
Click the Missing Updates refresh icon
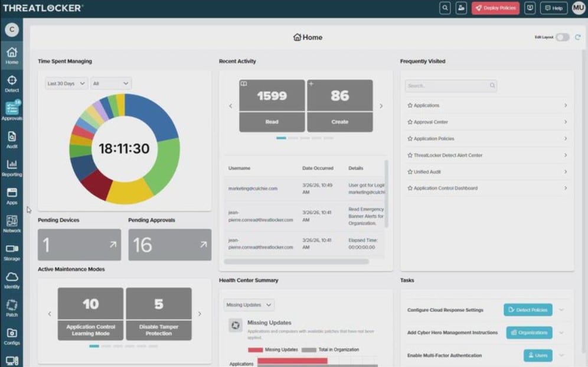[236, 325]
